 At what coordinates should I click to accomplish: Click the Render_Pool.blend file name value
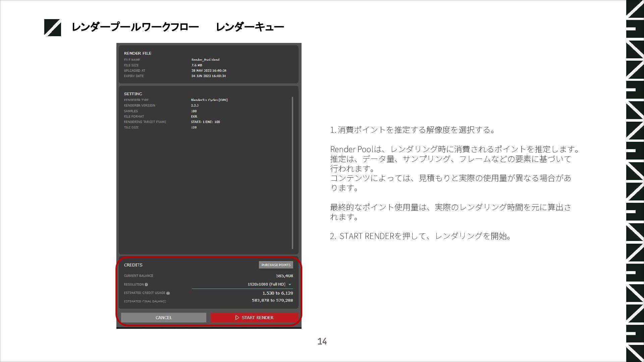pos(205,60)
